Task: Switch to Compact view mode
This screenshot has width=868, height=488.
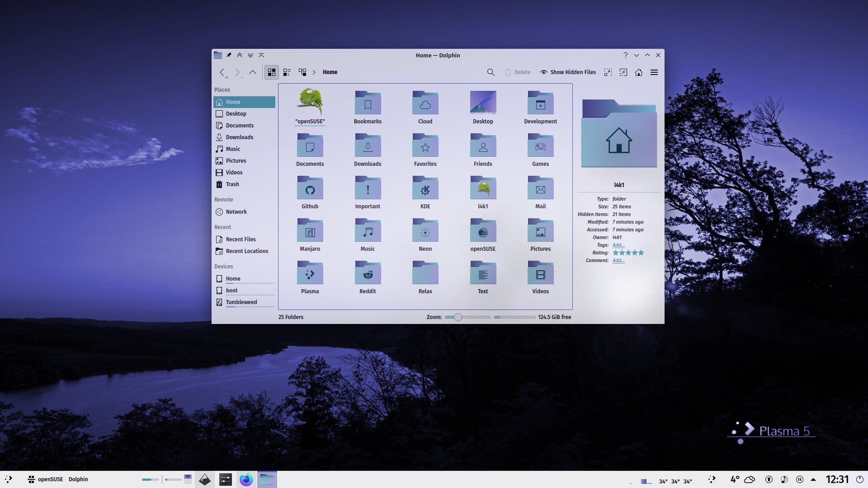Action: (287, 72)
